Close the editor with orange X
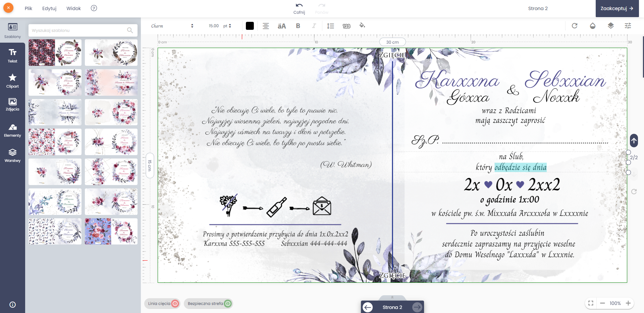Screen dimensions: 644x313 point(8,8)
